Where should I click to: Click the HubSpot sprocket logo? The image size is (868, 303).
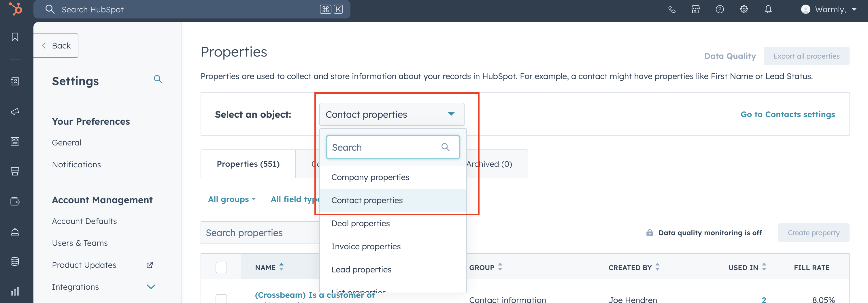coord(16,9)
